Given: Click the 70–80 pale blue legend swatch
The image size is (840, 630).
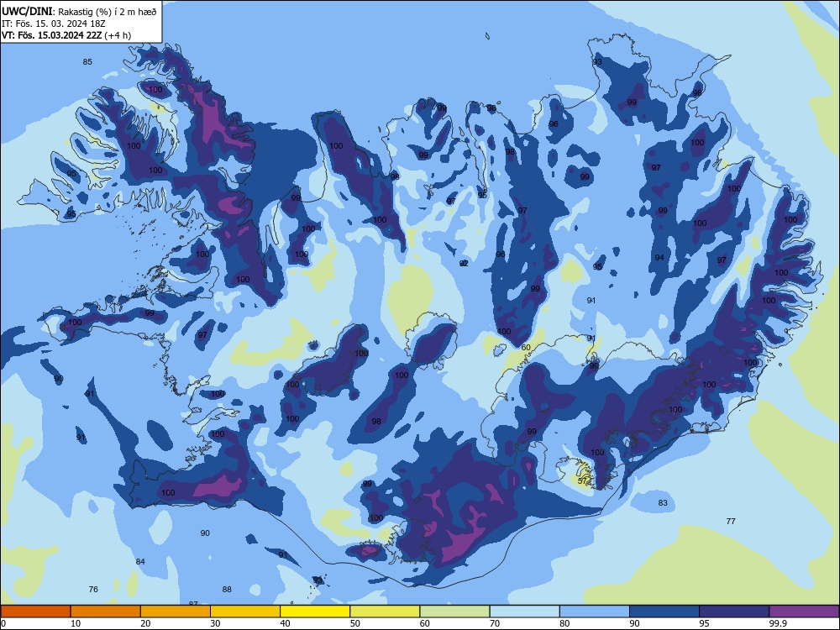Looking at the screenshot, I should 524,612.
